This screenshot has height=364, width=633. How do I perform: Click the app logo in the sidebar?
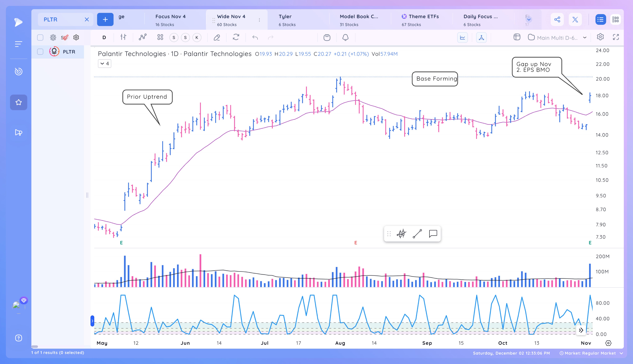(x=18, y=22)
